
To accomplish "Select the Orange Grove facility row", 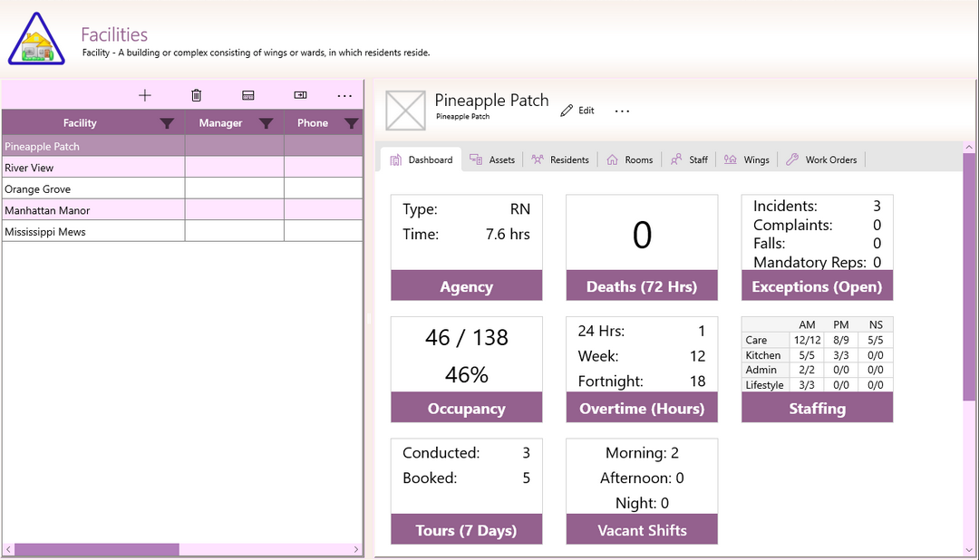I will [182, 188].
